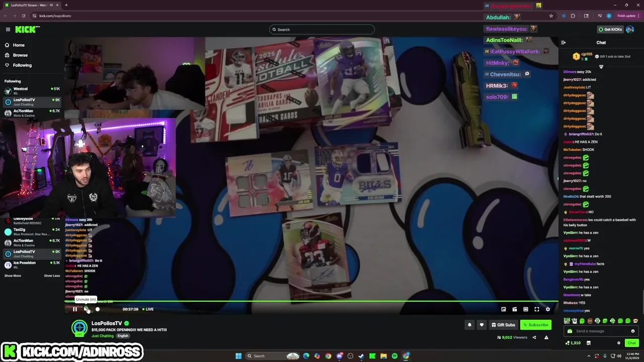This screenshot has height=362, width=644.
Task: Open a new browser tab
Action: click(66, 5)
